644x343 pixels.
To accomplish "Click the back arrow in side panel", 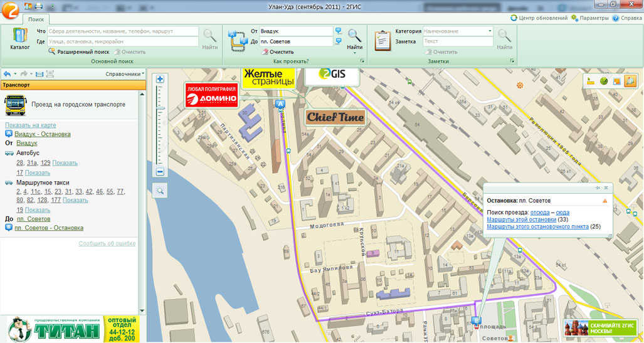I will click(7, 74).
